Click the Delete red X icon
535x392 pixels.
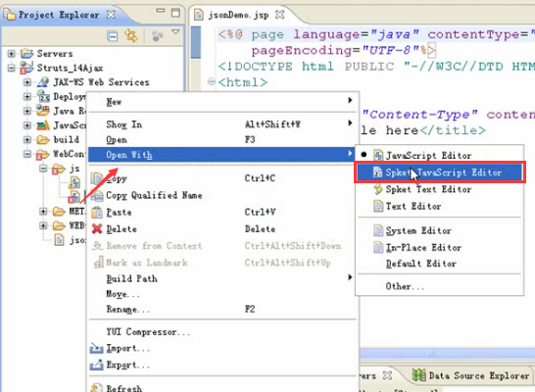[97, 228]
